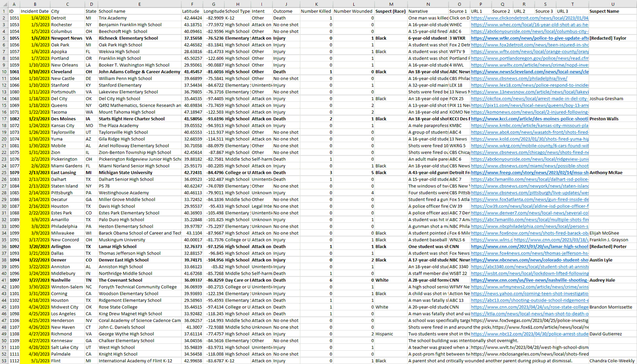This screenshot has width=637, height=364.
Task: Select the Legal Inte intent cell
Action: point(261,206)
